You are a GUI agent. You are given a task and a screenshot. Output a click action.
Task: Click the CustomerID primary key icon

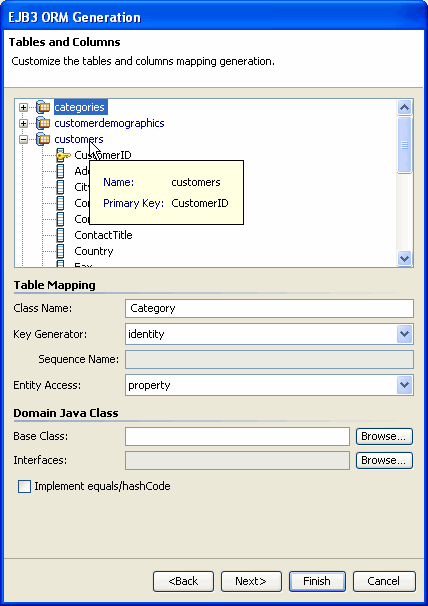[63, 155]
